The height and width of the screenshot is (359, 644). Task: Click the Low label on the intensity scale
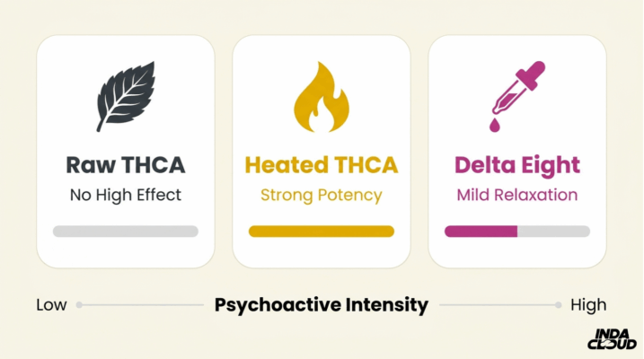click(x=51, y=305)
